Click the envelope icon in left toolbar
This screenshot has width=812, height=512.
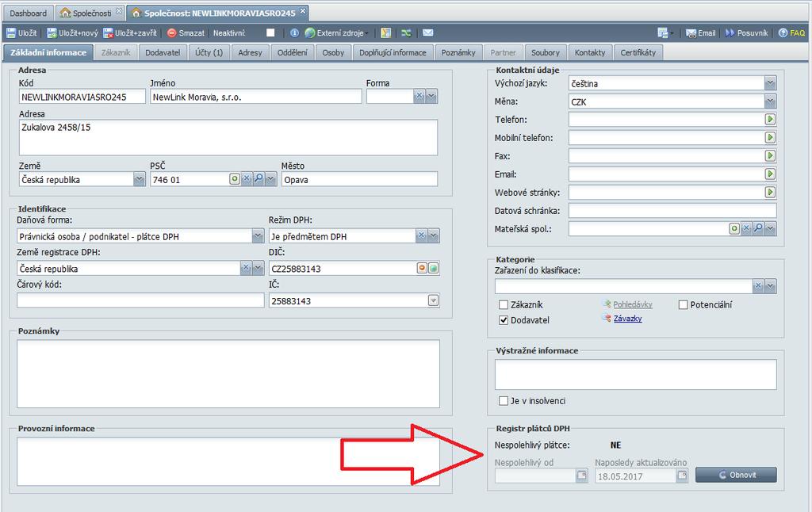[427, 32]
